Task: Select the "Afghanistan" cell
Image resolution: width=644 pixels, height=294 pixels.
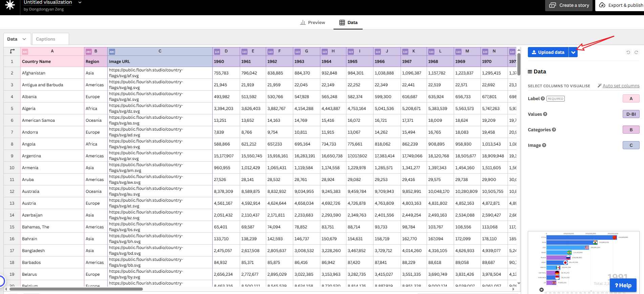Action: 52,73
